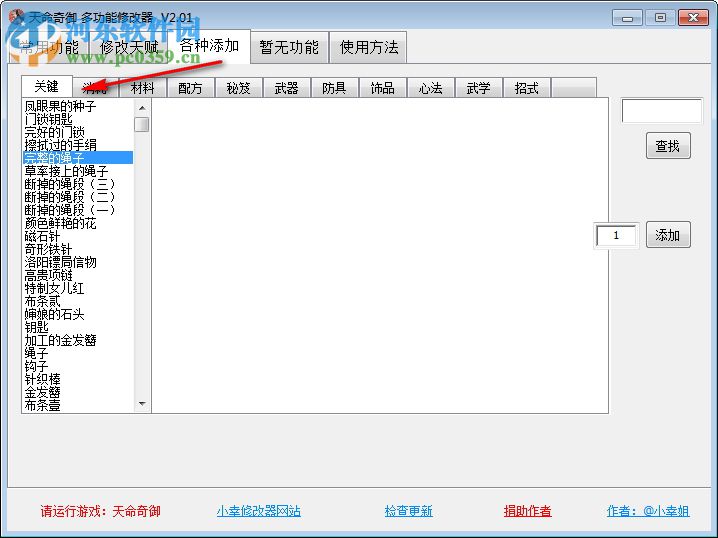Switch to the 材料 category tab
Screen dimensions: 718x538
[142, 87]
